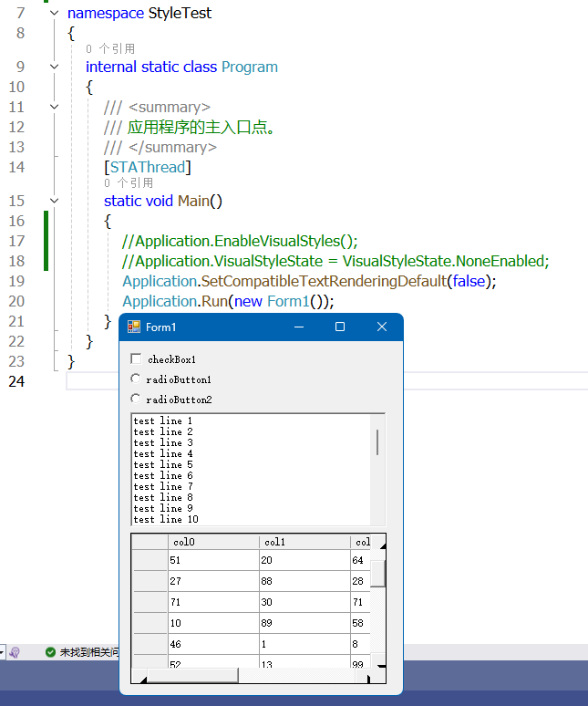Image resolution: width=588 pixels, height=706 pixels.
Task: Click grid cell containing 13
Action: point(304,661)
